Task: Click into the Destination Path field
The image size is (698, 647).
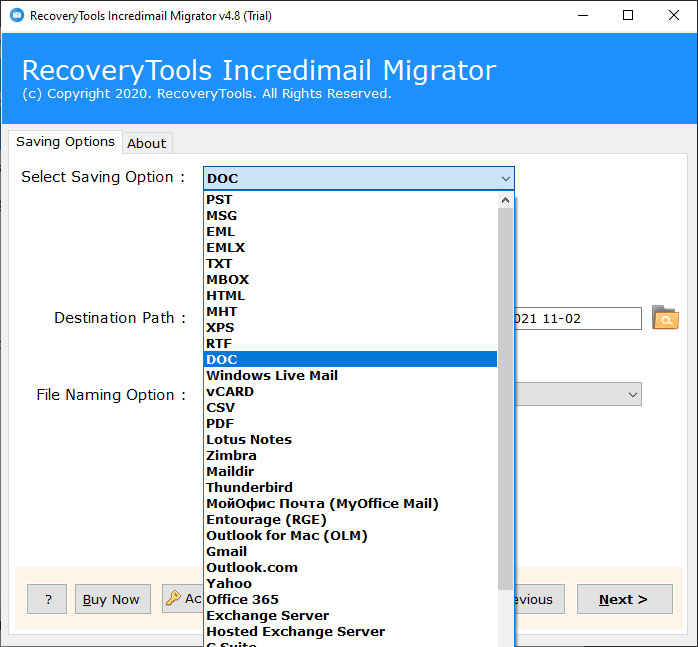Action: pyautogui.click(x=578, y=319)
